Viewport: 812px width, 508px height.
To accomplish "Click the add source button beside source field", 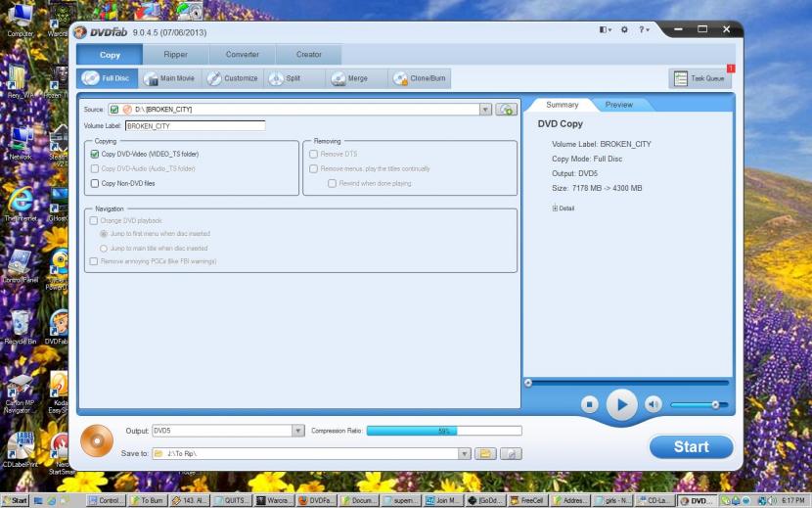I will tap(506, 110).
